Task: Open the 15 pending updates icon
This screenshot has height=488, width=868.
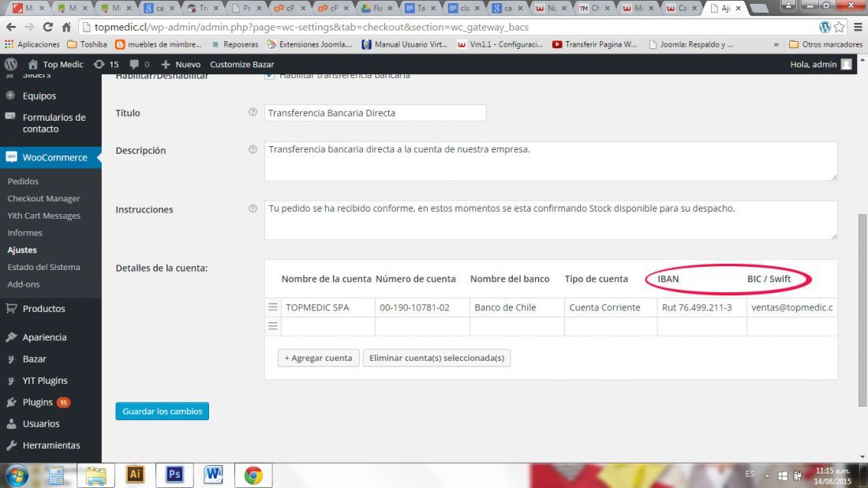Action: [x=107, y=64]
